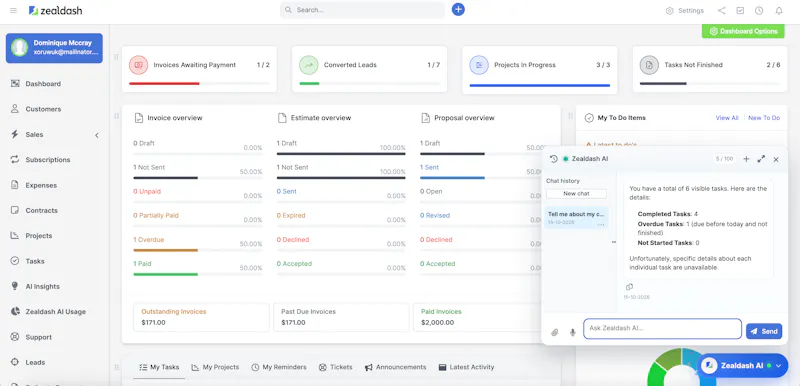Switch to the Latest Activity tab

466,367
